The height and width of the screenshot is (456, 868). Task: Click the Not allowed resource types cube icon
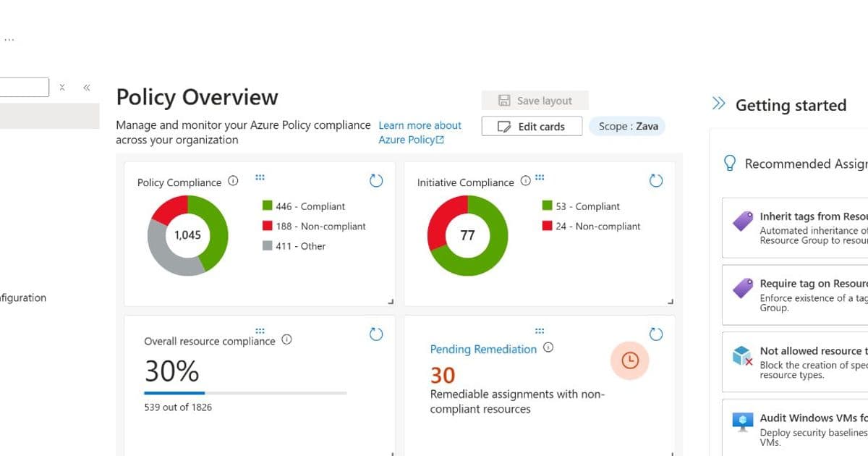(x=741, y=355)
